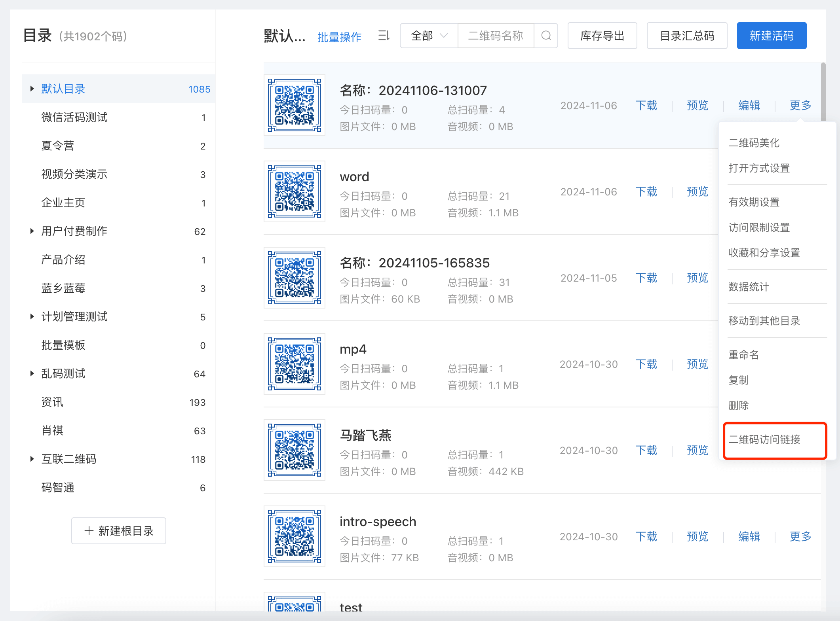This screenshot has height=621, width=840.
Task: Expand the 计划管理测试 folder triangle
Action: point(32,316)
